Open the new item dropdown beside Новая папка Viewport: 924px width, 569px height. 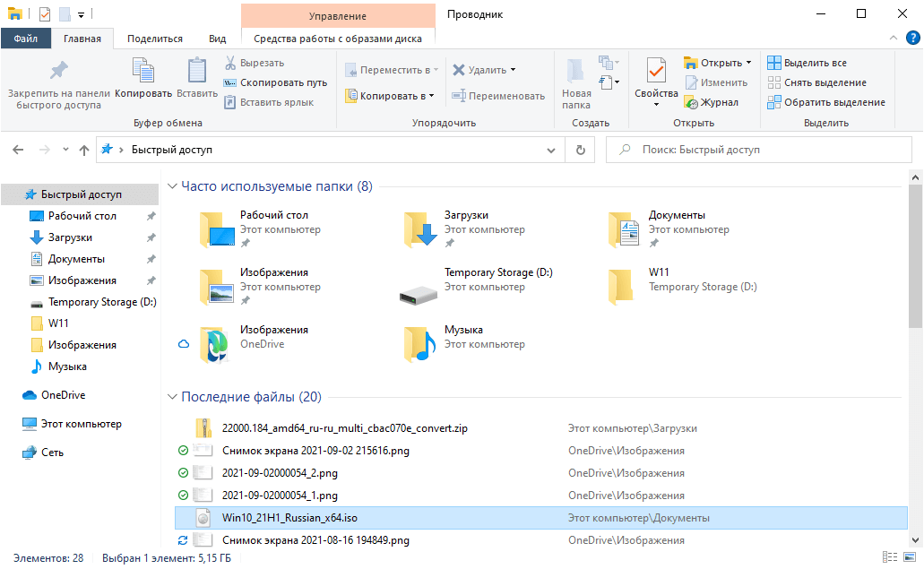coord(609,62)
